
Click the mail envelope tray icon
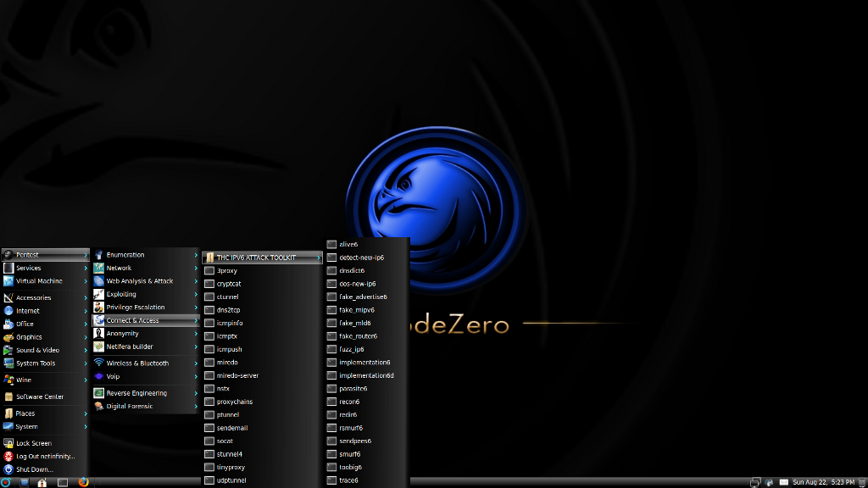784,482
